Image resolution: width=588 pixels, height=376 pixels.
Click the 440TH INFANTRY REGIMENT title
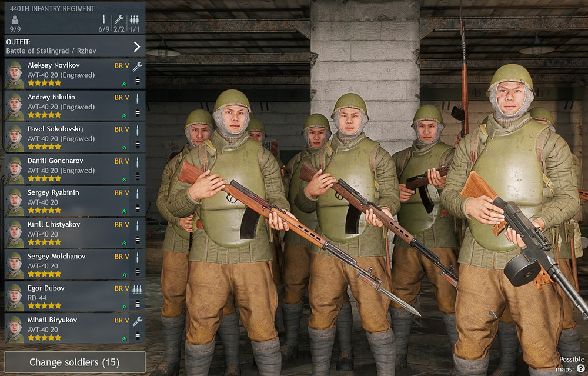pos(52,8)
